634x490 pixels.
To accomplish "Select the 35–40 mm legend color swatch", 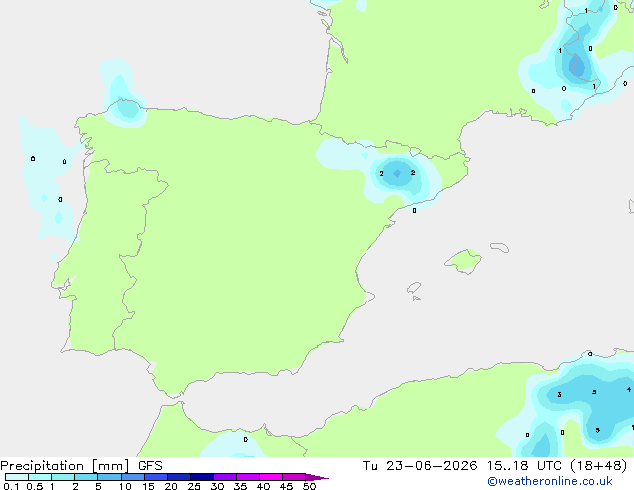I will coord(248,477).
